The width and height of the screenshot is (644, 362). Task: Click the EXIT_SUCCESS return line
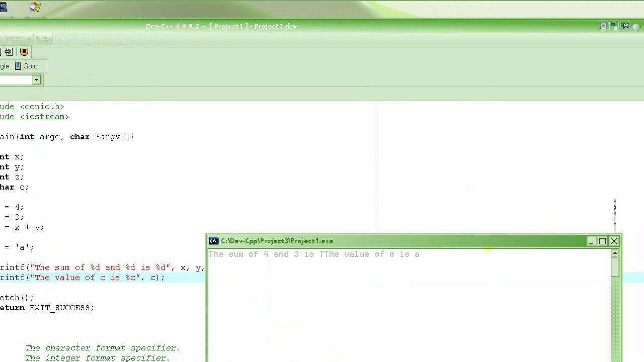47,308
